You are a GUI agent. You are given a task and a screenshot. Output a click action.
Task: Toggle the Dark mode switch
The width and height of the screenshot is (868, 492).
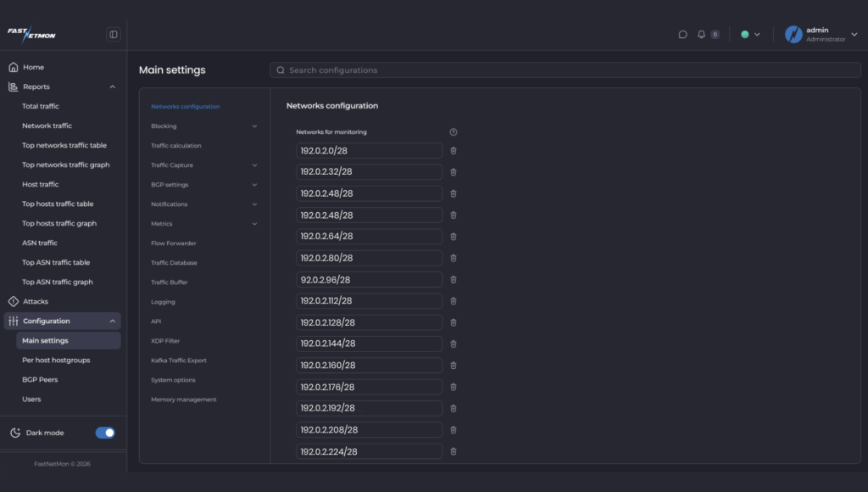click(105, 433)
